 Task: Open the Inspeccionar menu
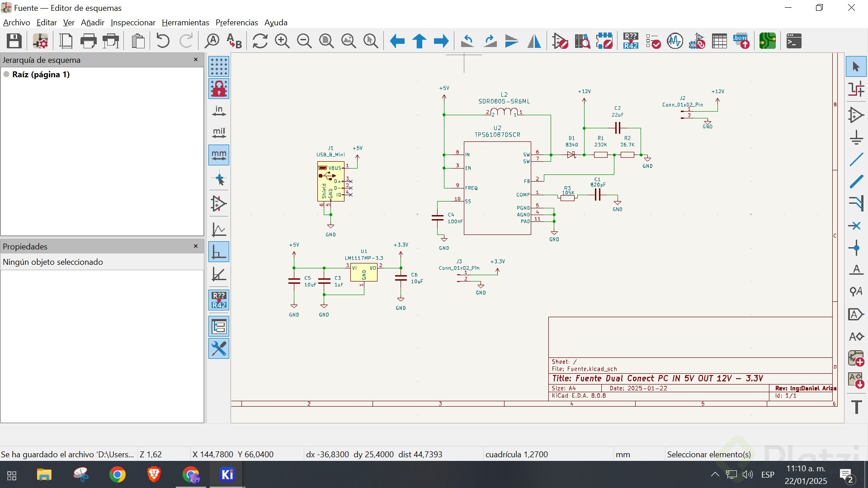click(x=133, y=23)
